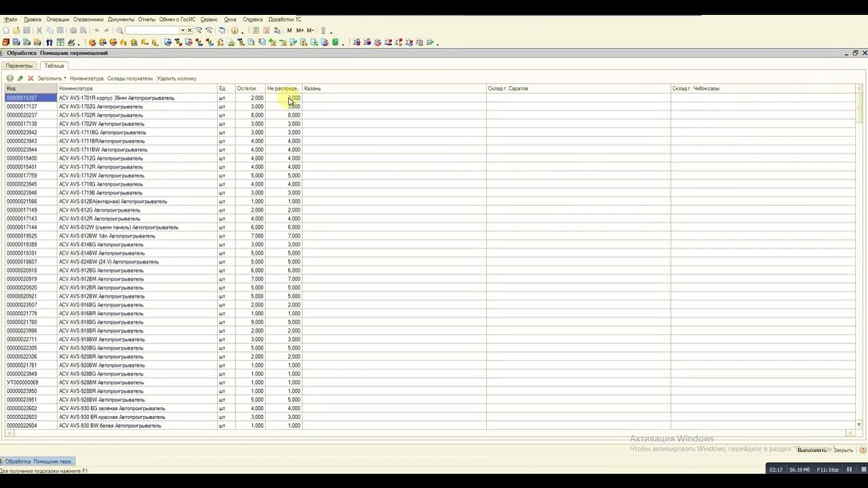This screenshot has height=488, width=868.
Task: Click the Copy icon in main toolbar
Action: click(50, 30)
